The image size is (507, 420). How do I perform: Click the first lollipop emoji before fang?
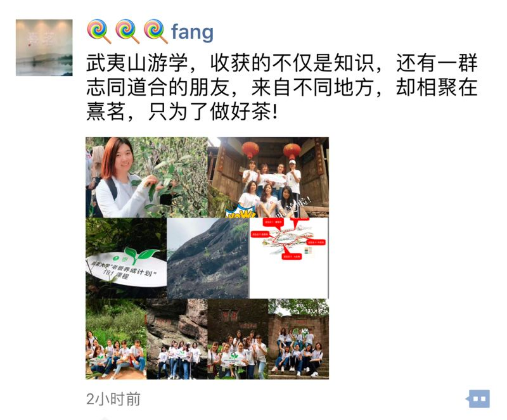99,32
